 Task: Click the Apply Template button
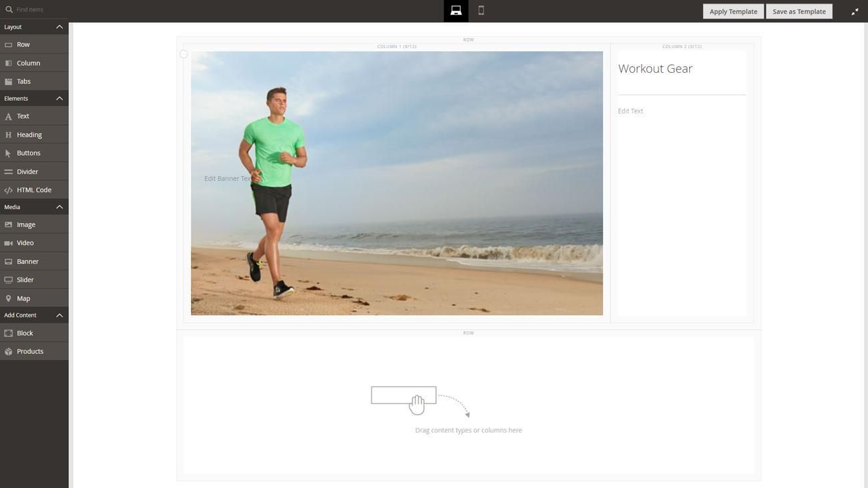pyautogui.click(x=733, y=11)
